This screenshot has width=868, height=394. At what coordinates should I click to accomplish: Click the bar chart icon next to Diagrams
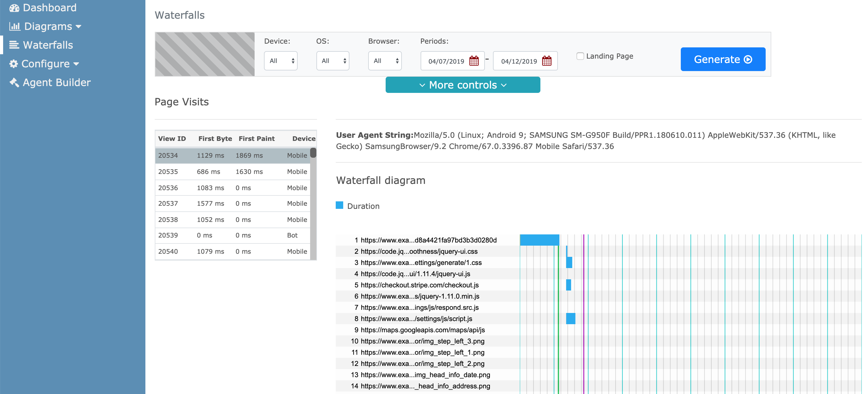pos(15,26)
